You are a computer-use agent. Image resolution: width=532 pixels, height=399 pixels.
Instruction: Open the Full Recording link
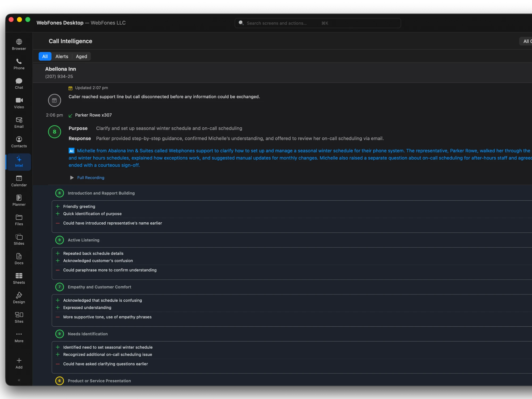[91, 178]
